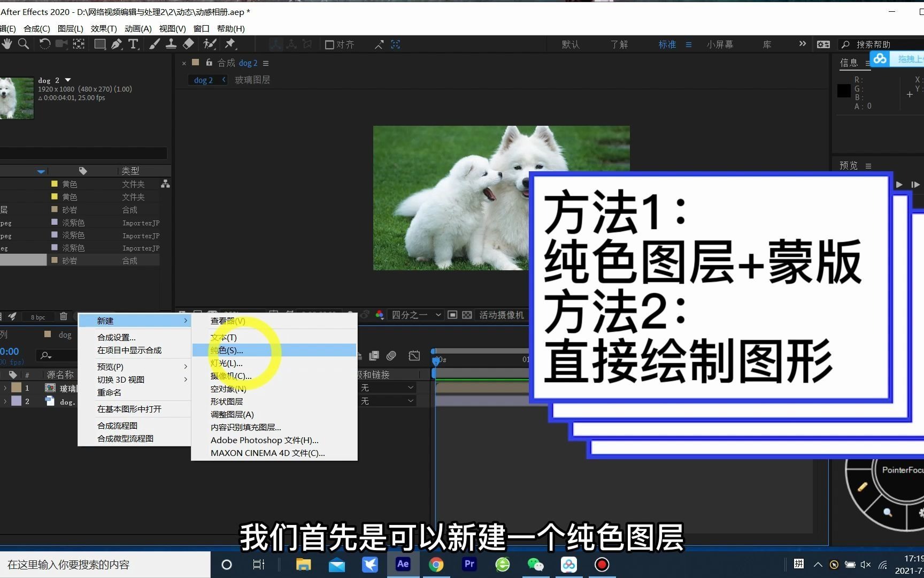The height and width of the screenshot is (578, 924).
Task: Open the 活动摄像机 view dropdown
Action: coord(502,315)
